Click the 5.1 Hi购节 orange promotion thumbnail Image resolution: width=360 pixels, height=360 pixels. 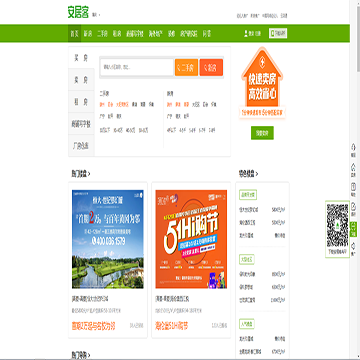[x=191, y=239]
